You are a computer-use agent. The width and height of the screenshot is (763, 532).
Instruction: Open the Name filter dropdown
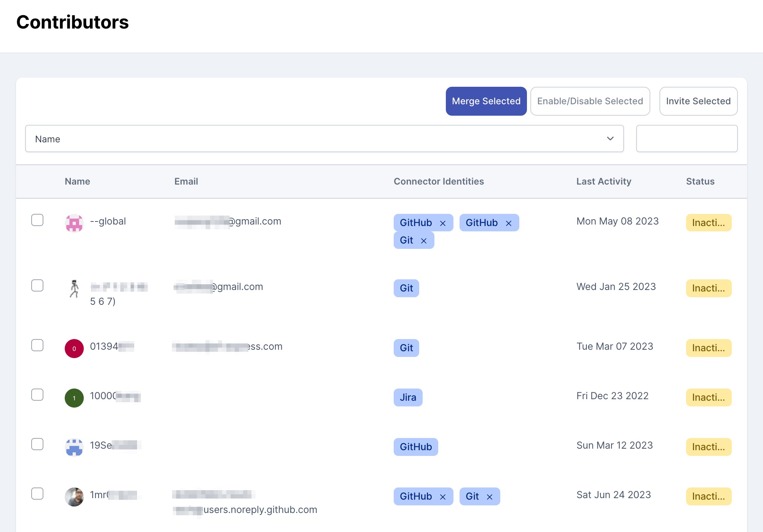point(324,139)
